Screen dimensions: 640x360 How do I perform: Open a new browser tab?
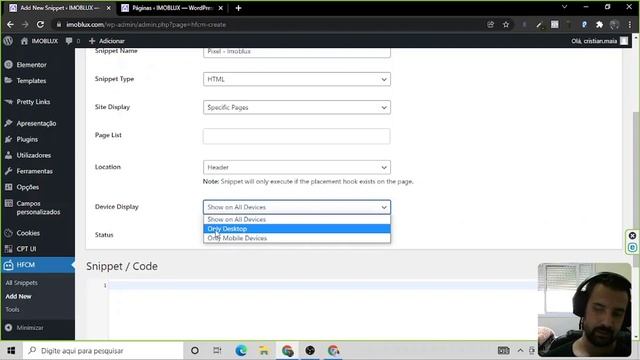click(238, 8)
